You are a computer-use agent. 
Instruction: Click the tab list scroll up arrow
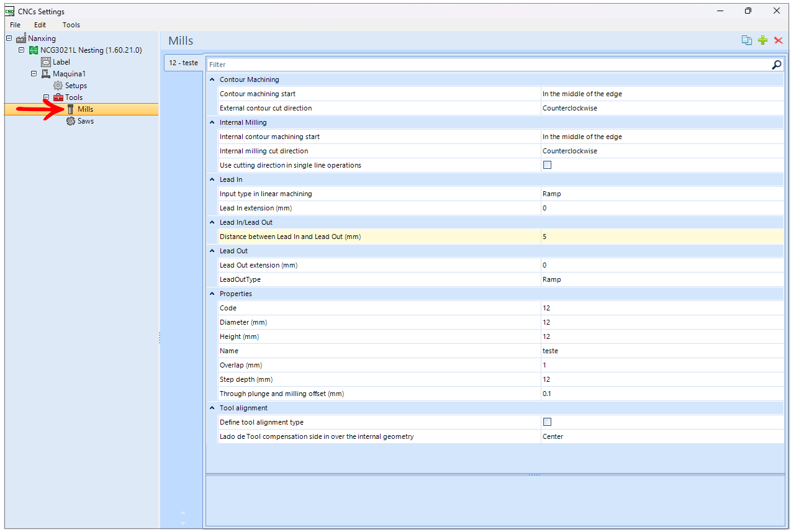pyautogui.click(x=183, y=513)
